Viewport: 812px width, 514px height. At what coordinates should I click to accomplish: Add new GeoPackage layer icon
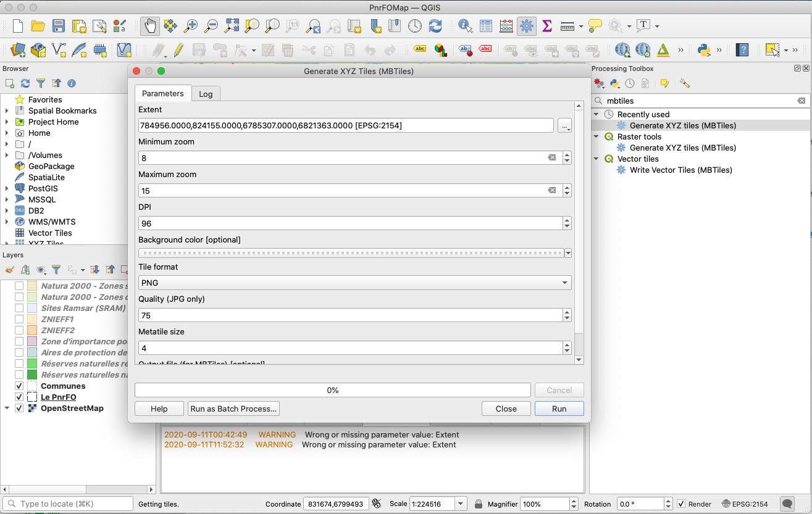(x=38, y=49)
